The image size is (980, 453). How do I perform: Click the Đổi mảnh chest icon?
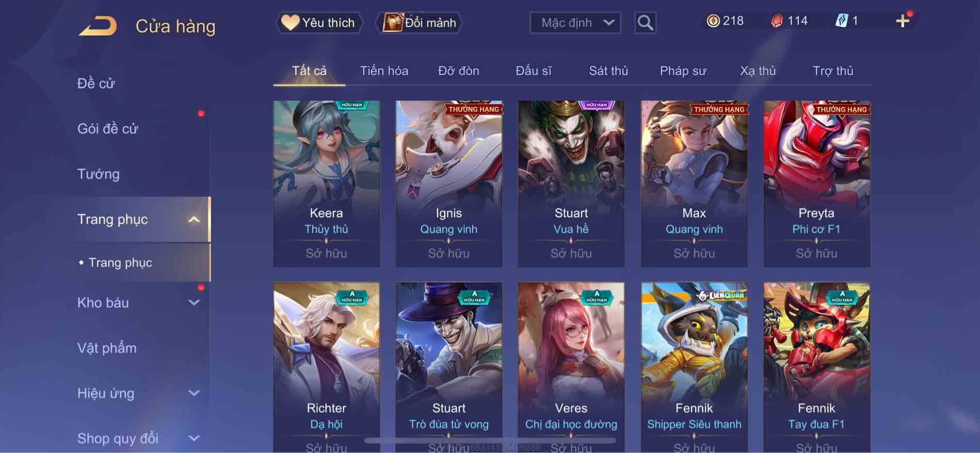click(x=393, y=23)
